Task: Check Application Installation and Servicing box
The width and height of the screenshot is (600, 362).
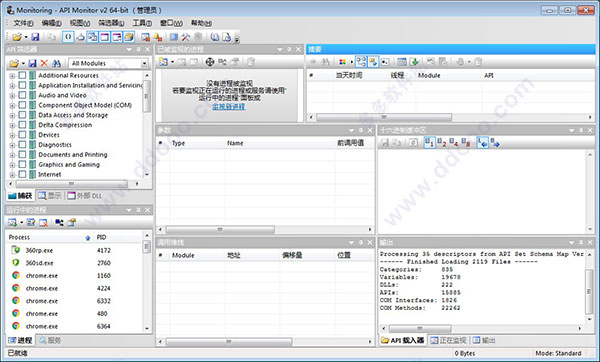Action: pos(22,85)
